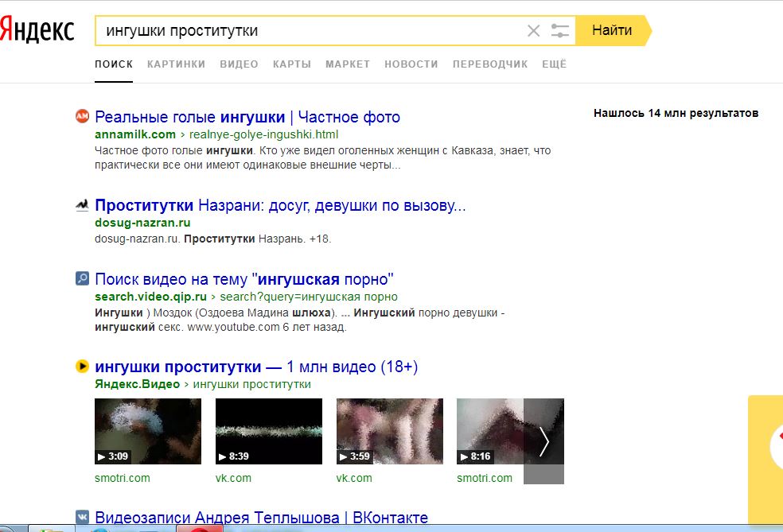Image resolution: width=783 pixels, height=532 pixels.
Task: Open the 'Поиск видео на тему' result
Action: coord(244,279)
